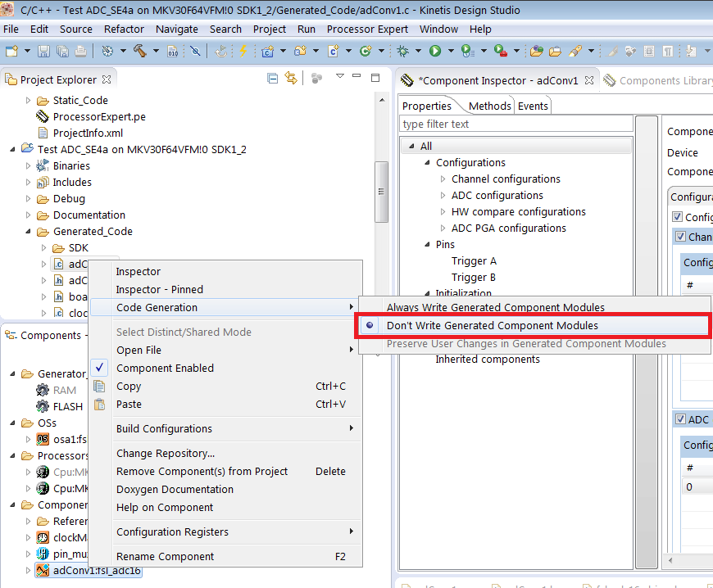713x588 pixels.
Task: Toggle the Chan checkbox in inspector
Action: pyautogui.click(x=680, y=237)
